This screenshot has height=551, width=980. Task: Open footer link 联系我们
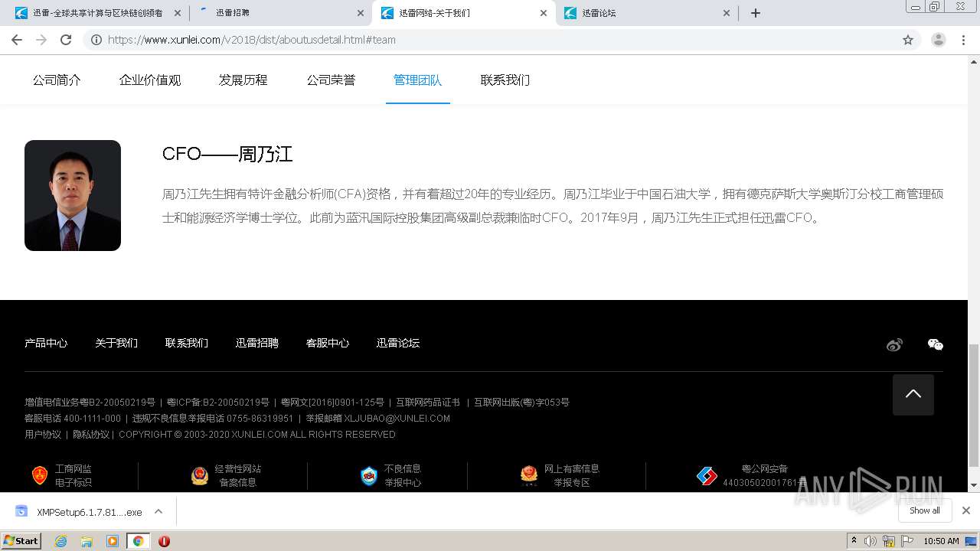[187, 343]
